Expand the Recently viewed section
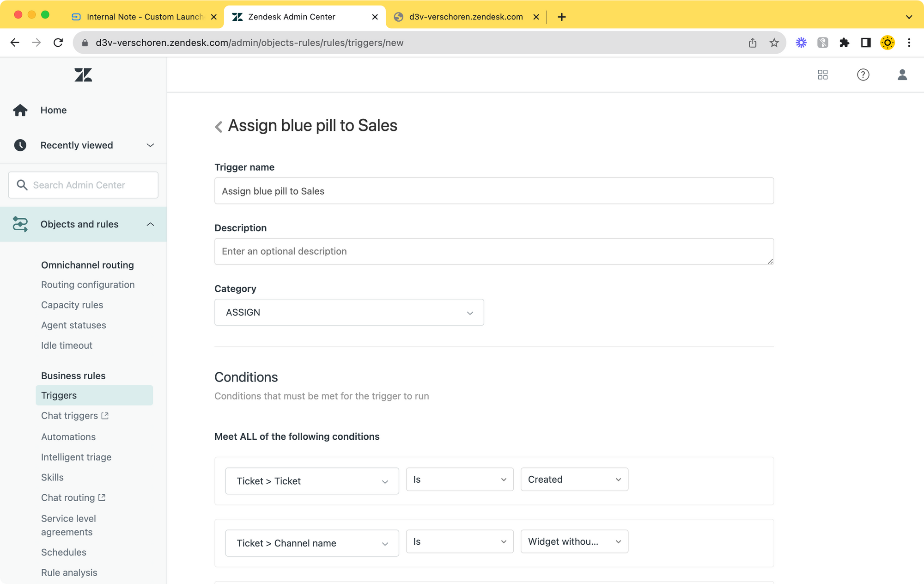924x584 pixels. [150, 145]
